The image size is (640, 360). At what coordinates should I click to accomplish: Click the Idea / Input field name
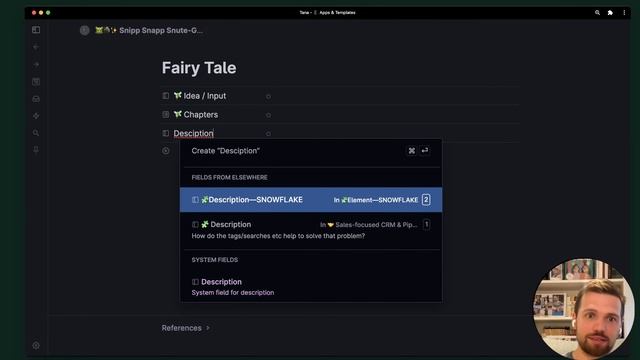(204, 96)
